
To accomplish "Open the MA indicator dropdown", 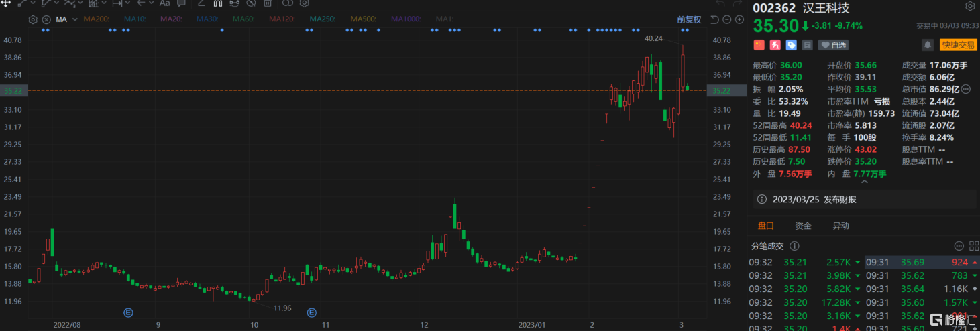I will point(75,19).
